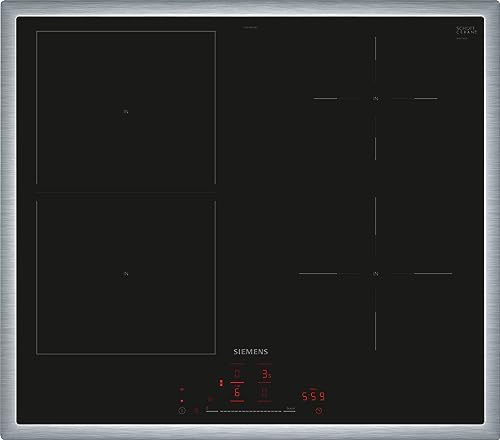Tap the middle of the power level slider
Viewport: 500px width, 440px height.
[x=251, y=411]
